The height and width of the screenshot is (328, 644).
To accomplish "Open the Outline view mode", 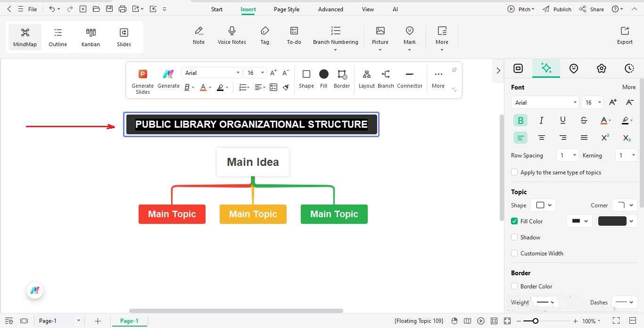I will click(58, 37).
